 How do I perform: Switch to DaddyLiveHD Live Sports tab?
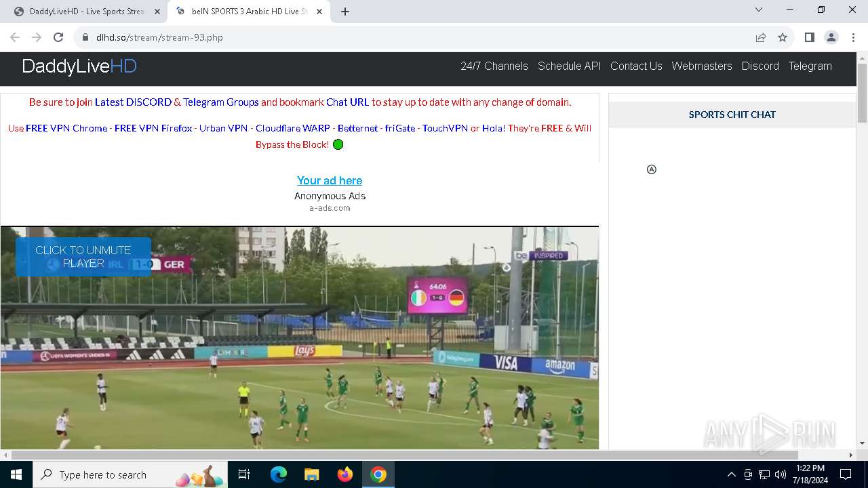(86, 12)
